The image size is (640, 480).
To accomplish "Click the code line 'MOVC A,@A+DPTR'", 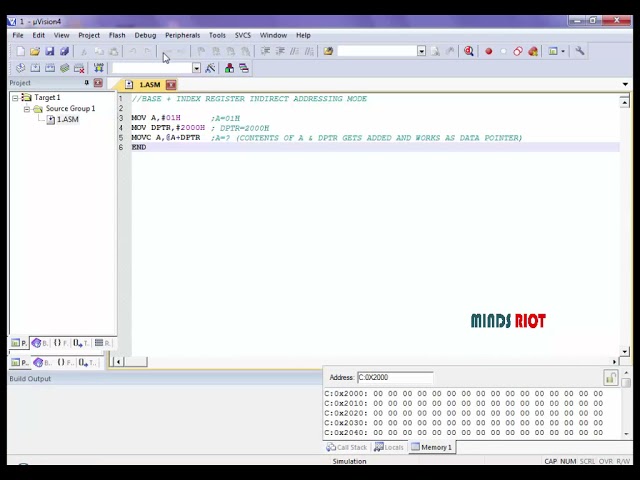I will pyautogui.click(x=166, y=138).
